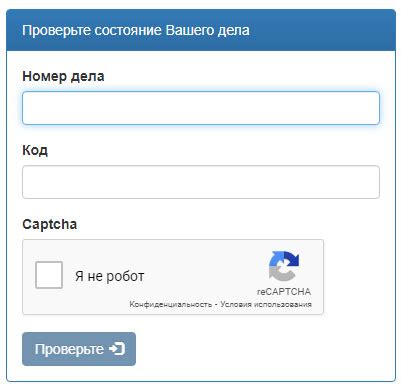Image resolution: width=401 pixels, height=388 pixels.
Task: Click the Captcha label
Action: pos(50,224)
